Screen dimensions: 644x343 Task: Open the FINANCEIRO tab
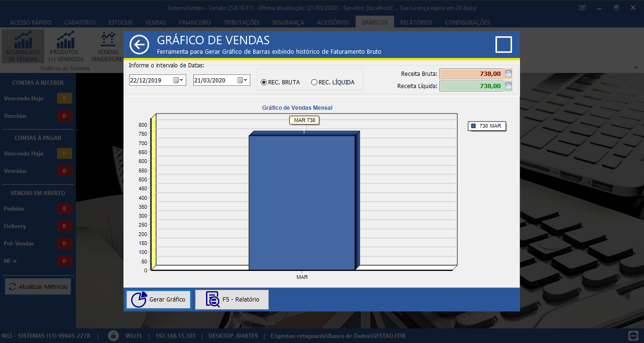(195, 22)
